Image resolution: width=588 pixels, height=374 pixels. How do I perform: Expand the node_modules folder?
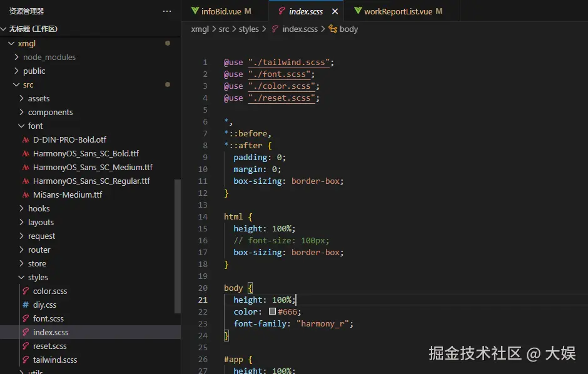tap(16, 57)
